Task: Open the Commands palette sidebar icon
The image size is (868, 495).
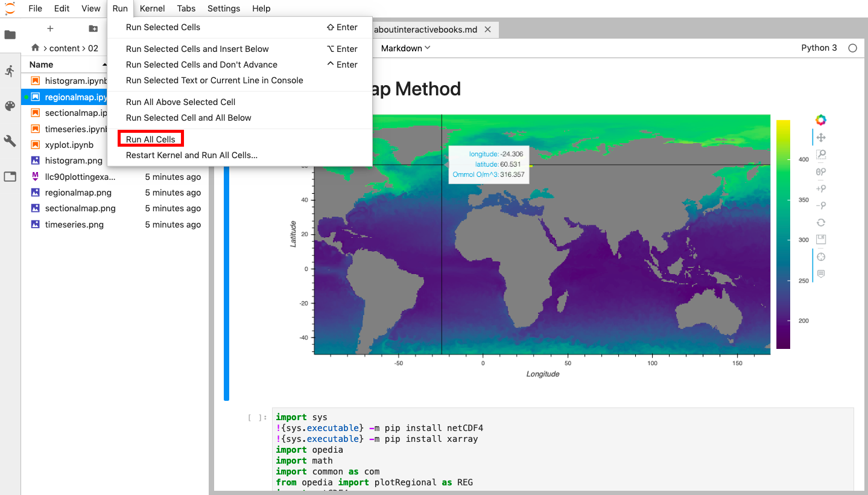Action: click(x=10, y=106)
